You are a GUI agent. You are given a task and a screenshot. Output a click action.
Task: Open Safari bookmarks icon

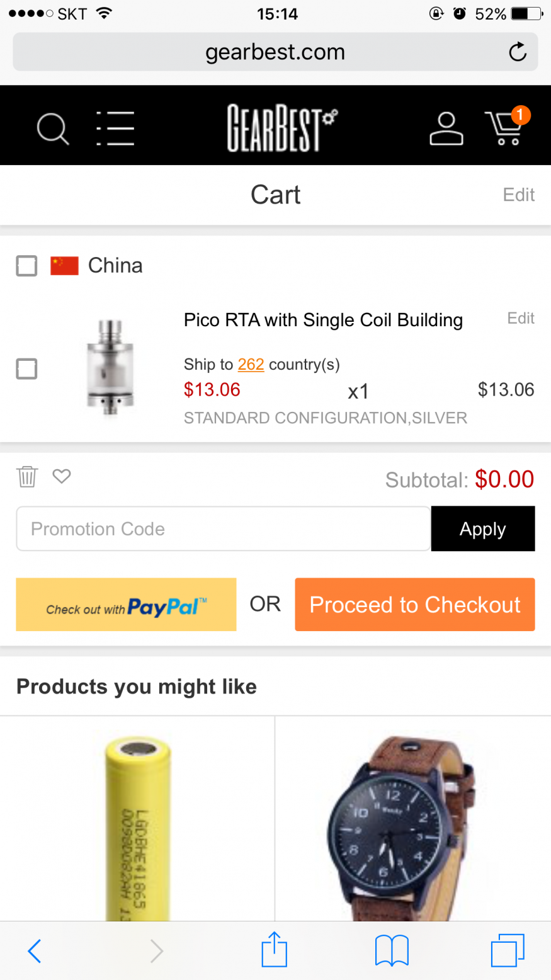392,950
